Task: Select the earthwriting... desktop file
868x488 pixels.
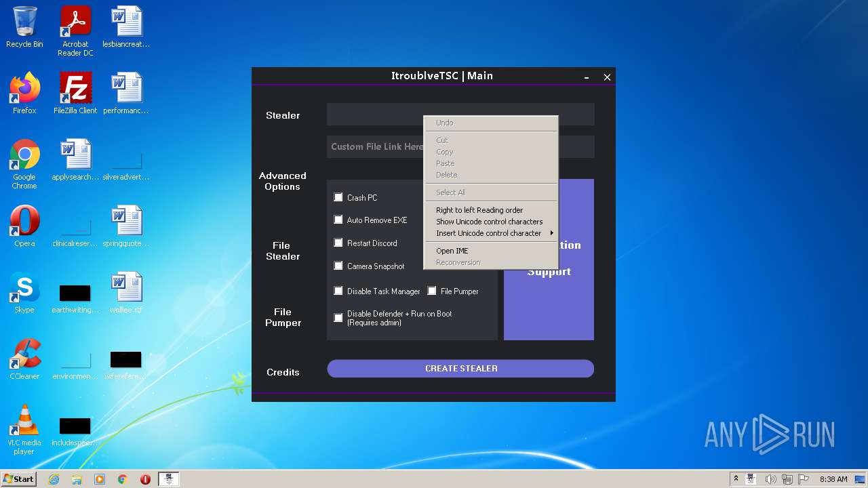Action: (x=75, y=298)
